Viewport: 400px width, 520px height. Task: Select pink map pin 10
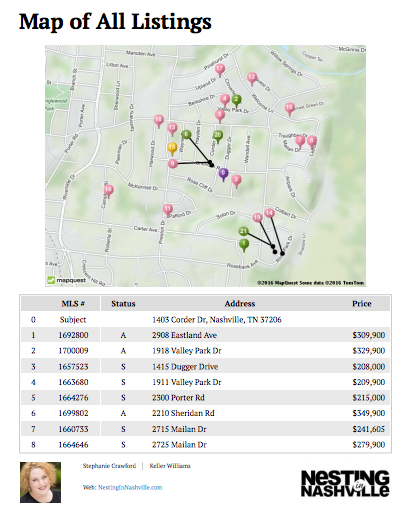(x=289, y=109)
